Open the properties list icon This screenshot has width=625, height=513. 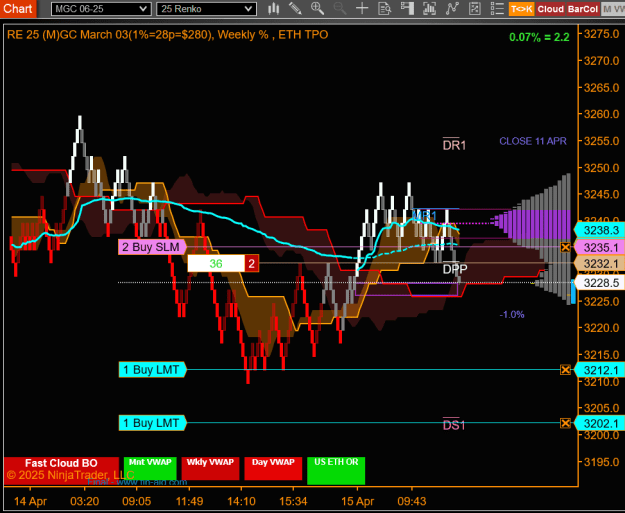(x=497, y=8)
